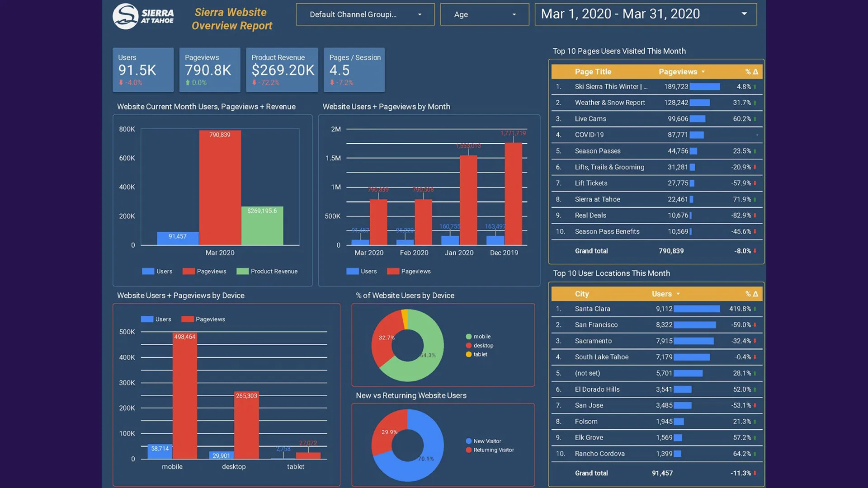Sort by Pageviews column arrow

tap(703, 72)
